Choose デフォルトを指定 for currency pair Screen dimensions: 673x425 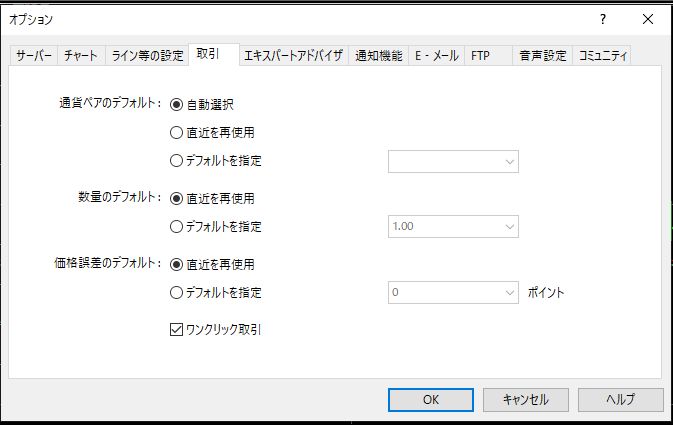pos(177,161)
